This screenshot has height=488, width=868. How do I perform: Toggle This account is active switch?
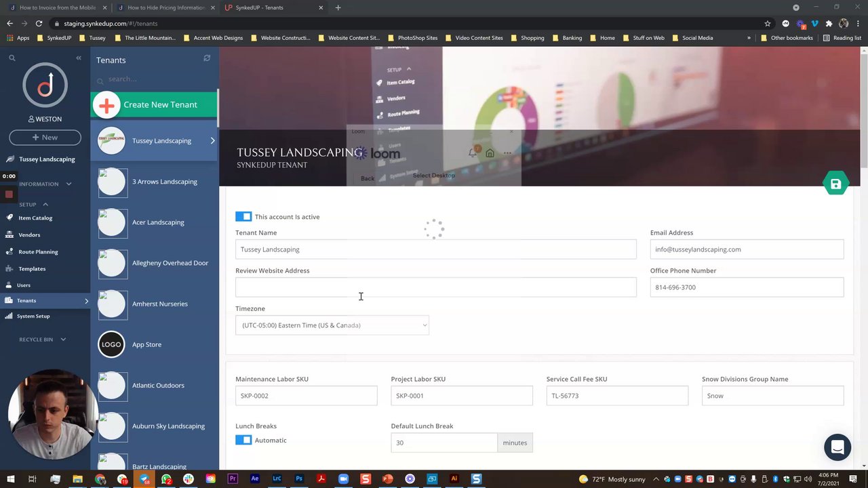click(x=243, y=216)
